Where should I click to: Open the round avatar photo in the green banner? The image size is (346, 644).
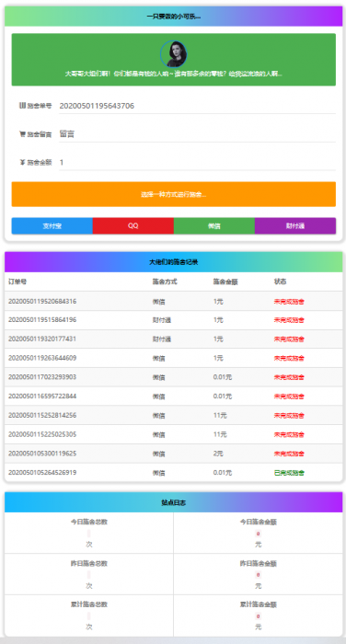point(173,53)
